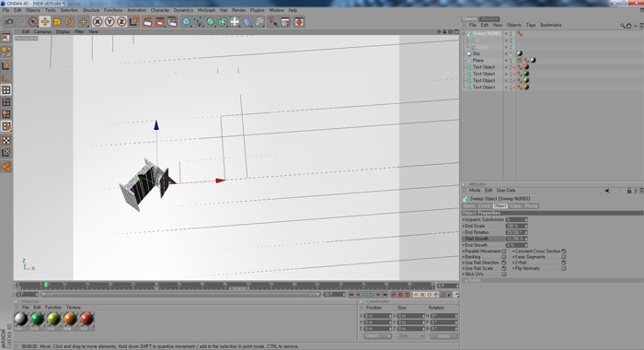Toggle the World coordinate system icon

tap(134, 22)
